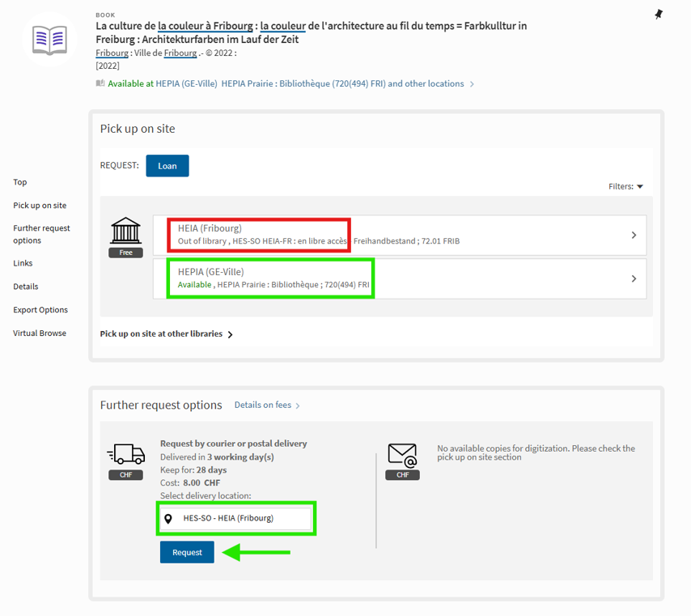Click the book resource type icon
The width and height of the screenshot is (691, 616).
49,39
